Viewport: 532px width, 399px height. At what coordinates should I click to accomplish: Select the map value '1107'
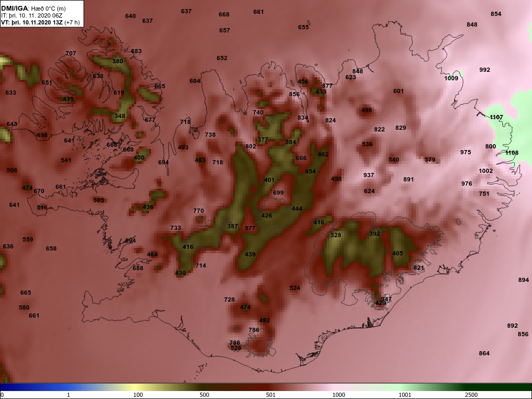pyautogui.click(x=496, y=117)
